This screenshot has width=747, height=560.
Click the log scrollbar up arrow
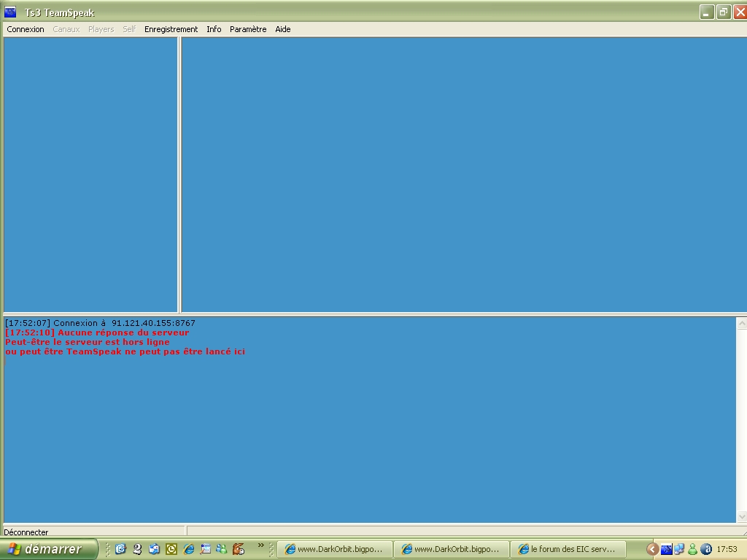tap(742, 323)
